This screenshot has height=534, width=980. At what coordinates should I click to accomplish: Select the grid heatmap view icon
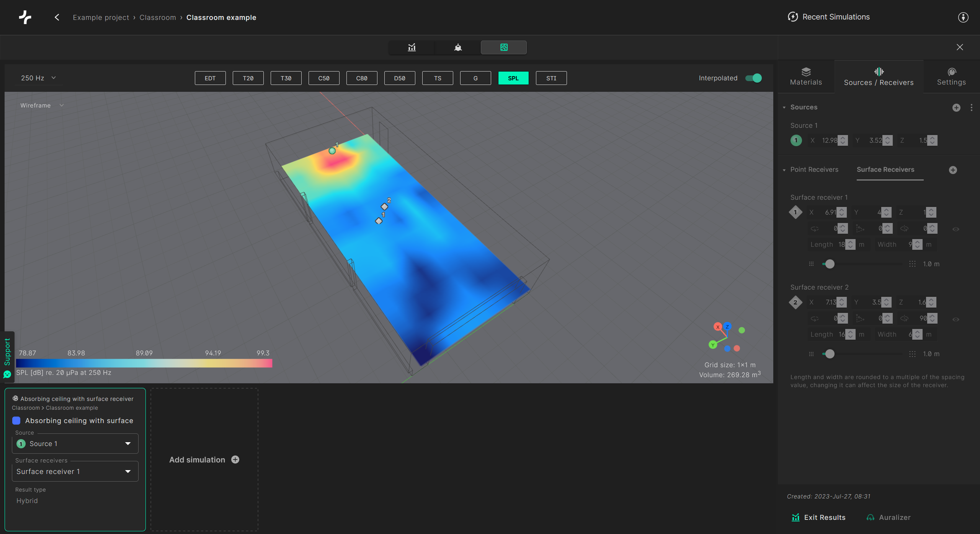pyautogui.click(x=504, y=47)
